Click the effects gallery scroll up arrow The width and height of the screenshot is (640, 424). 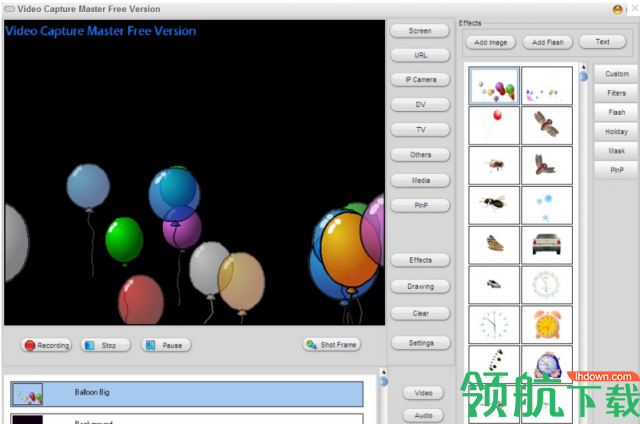tap(583, 67)
